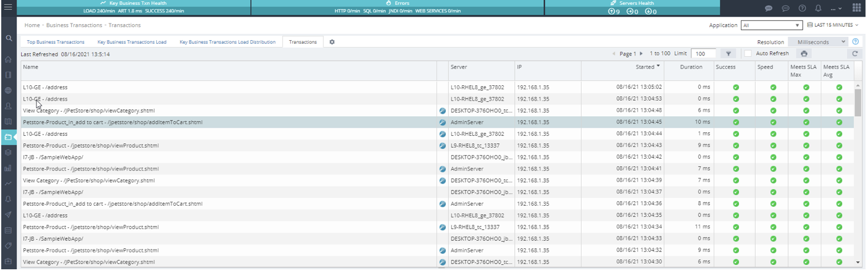The width and height of the screenshot is (868, 273).
Task: Click the paper plane icon in the sidebar
Action: pos(9,214)
